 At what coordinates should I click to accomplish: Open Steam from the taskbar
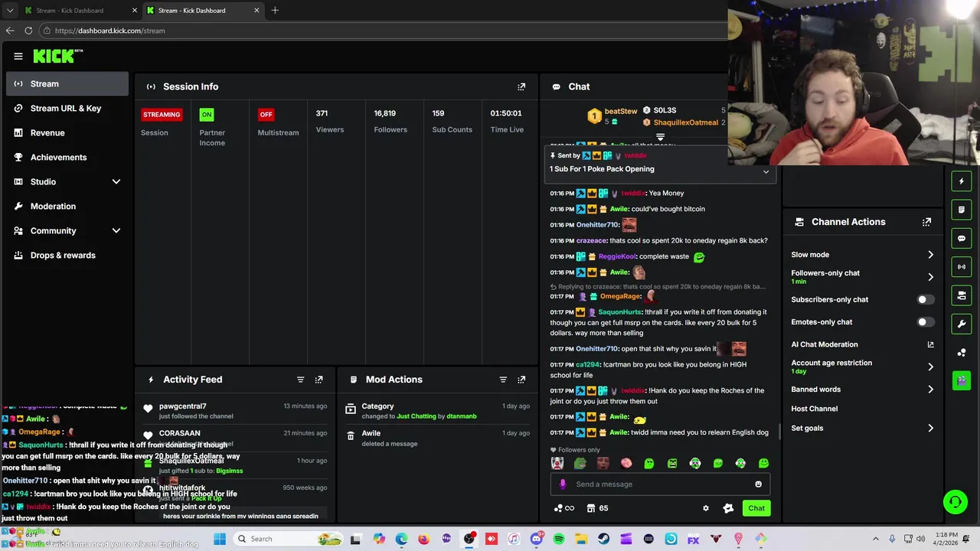point(604,540)
